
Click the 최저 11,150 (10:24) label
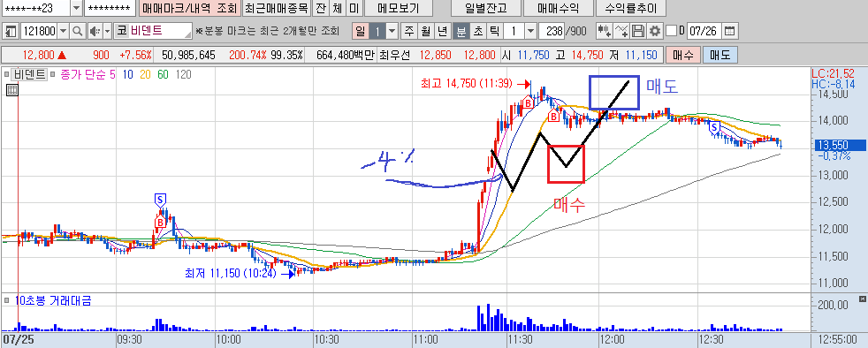pyautogui.click(x=232, y=273)
